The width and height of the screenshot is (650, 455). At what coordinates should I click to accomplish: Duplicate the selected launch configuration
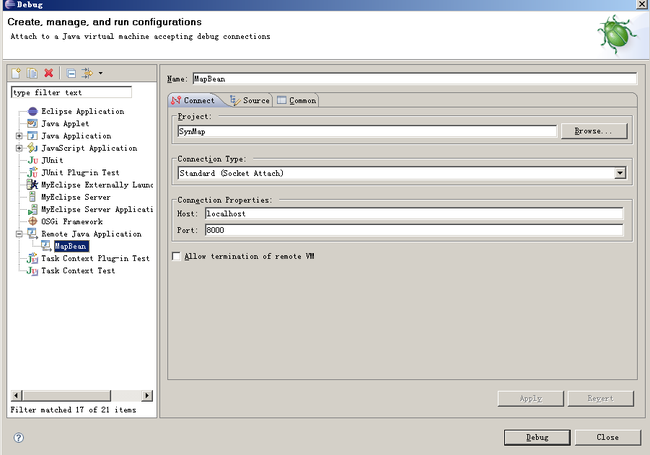coord(32,73)
